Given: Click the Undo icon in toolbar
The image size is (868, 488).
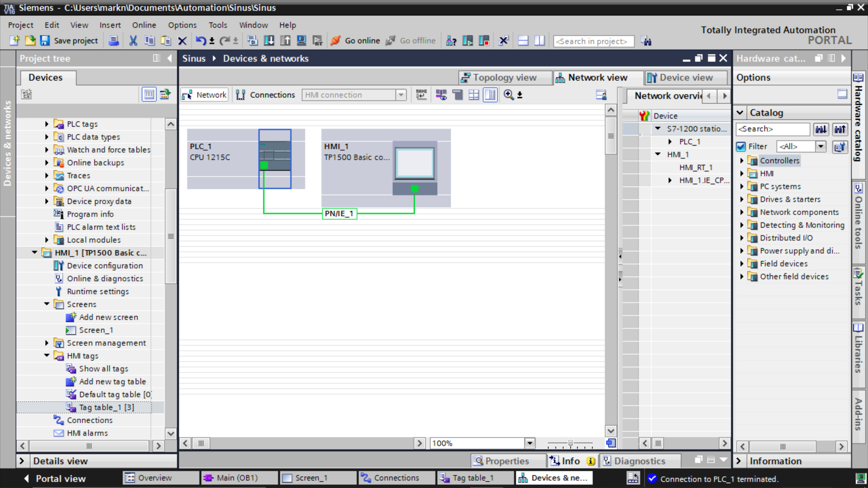Looking at the screenshot, I should [x=200, y=41].
